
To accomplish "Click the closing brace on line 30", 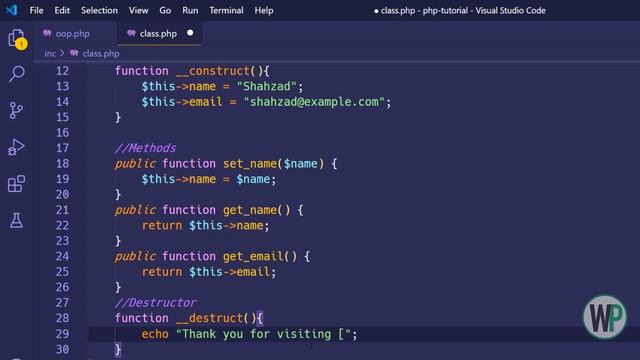I will [x=118, y=349].
